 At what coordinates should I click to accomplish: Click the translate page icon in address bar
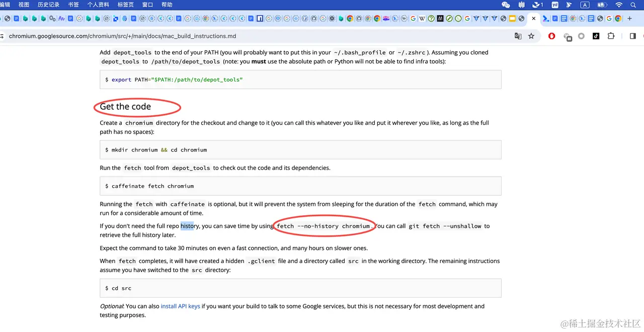(x=518, y=36)
